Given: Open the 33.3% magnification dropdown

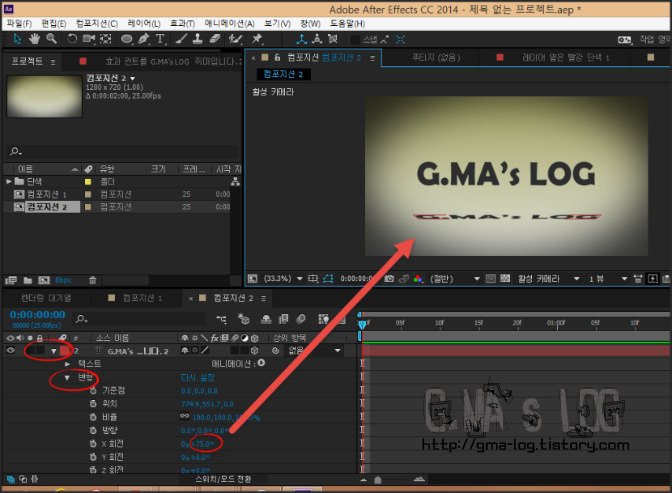Looking at the screenshot, I should point(283,279).
